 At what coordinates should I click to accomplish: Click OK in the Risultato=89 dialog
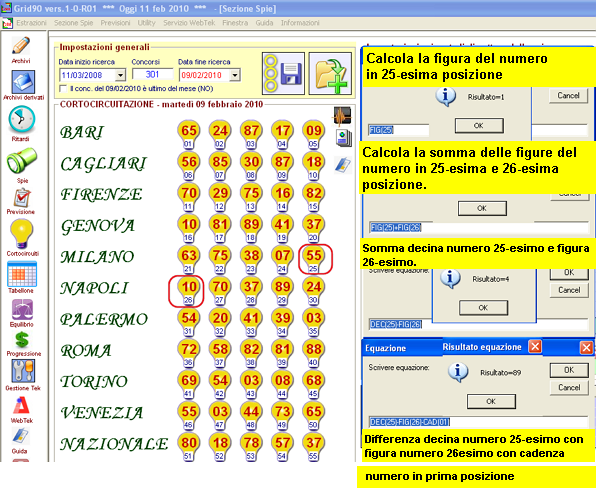[491, 401]
